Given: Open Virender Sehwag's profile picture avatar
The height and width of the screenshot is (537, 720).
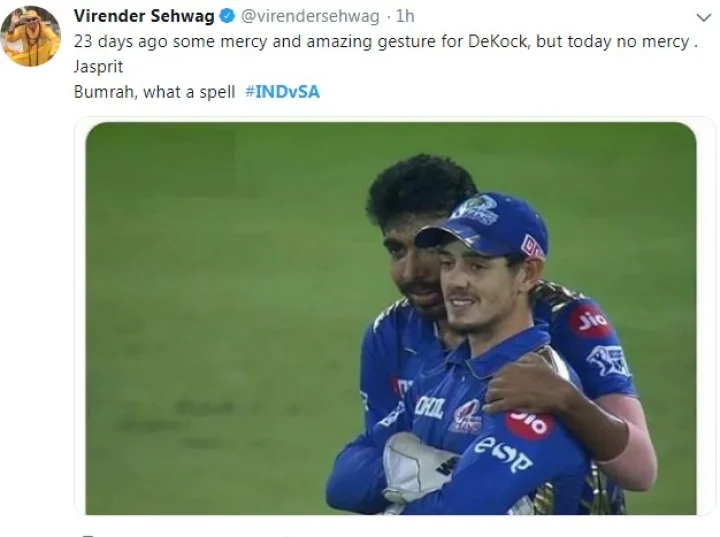Looking at the screenshot, I should 31,36.
